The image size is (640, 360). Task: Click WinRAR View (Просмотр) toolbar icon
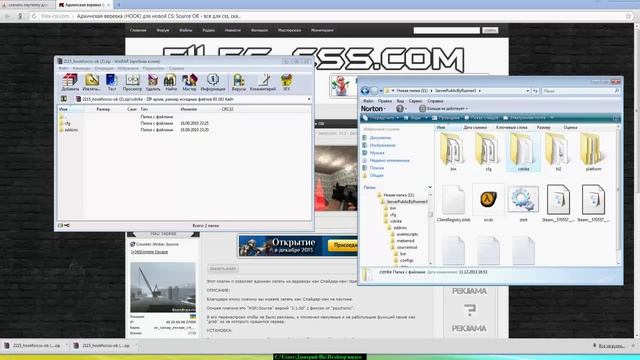(132, 82)
